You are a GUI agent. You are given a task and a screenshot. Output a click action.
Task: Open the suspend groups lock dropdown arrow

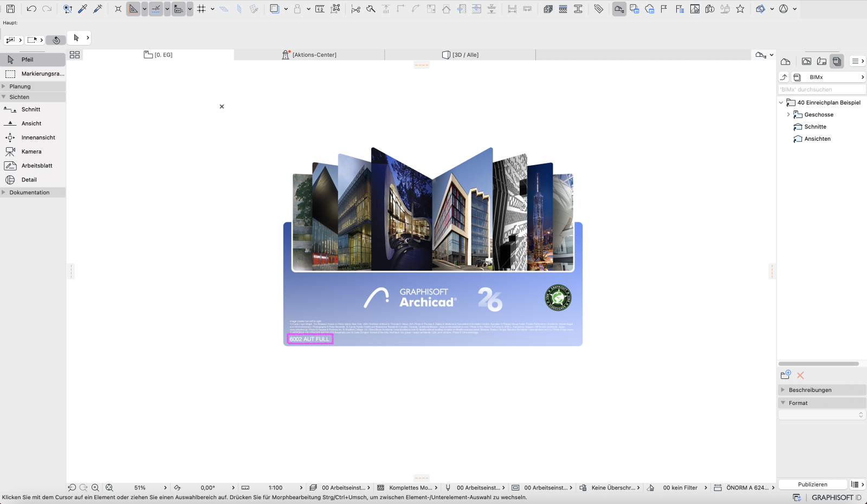pos(308,9)
